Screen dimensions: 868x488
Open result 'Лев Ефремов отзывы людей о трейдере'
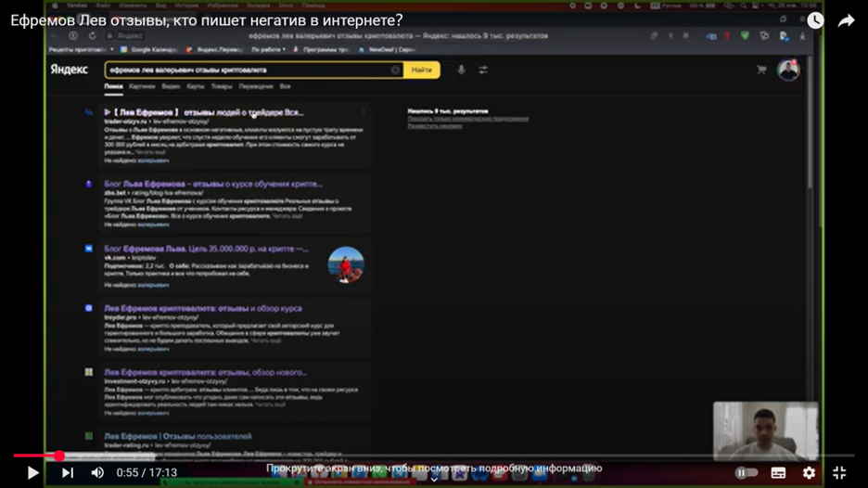(x=204, y=112)
